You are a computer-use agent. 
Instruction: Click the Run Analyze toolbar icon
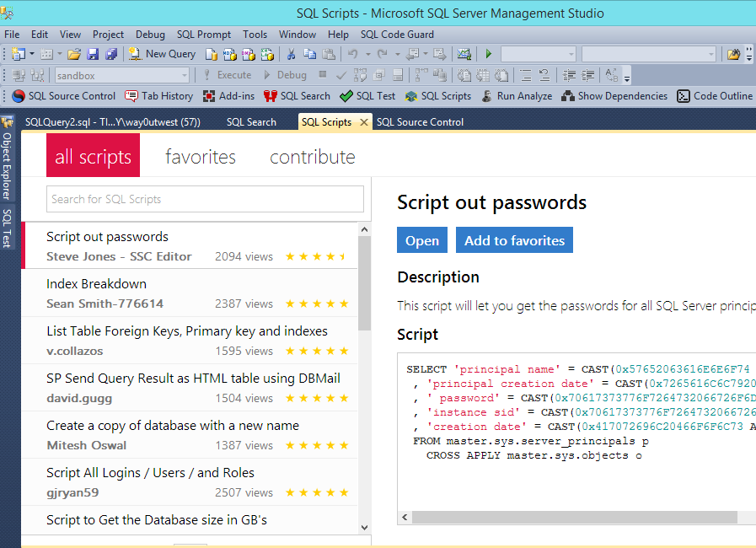(517, 96)
